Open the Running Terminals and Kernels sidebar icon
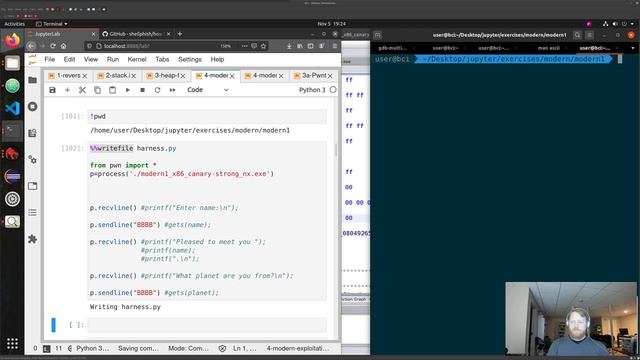 pos(33,107)
